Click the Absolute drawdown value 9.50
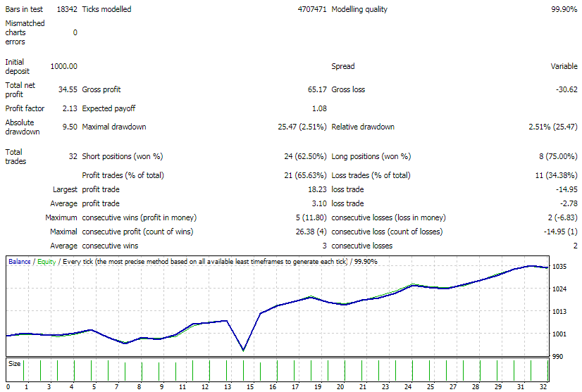Screen dimensions: 582x392 pyautogui.click(x=70, y=127)
